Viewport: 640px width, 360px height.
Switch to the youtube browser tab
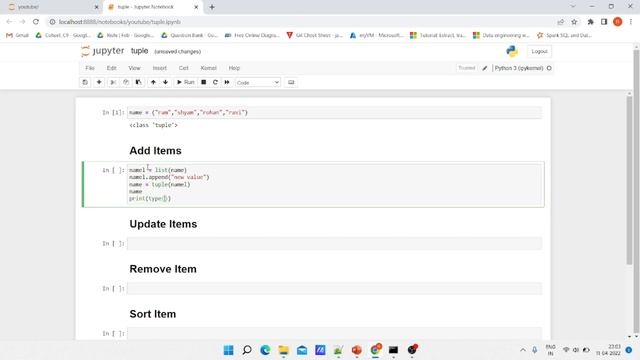pyautogui.click(x=51, y=7)
